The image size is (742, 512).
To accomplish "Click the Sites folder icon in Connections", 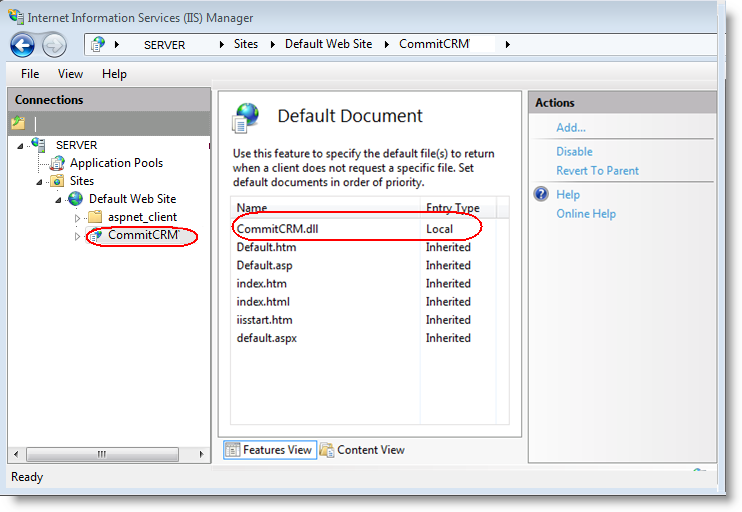I will (57, 181).
